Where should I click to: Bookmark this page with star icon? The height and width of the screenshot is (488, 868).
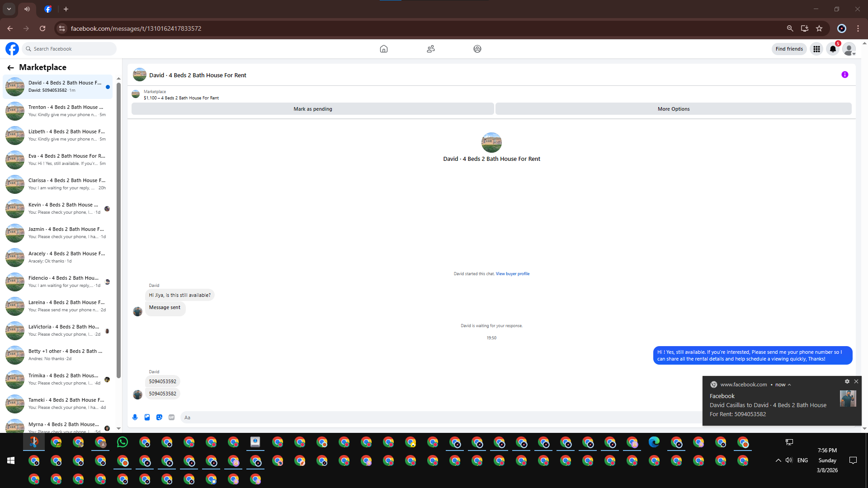pyautogui.click(x=819, y=28)
